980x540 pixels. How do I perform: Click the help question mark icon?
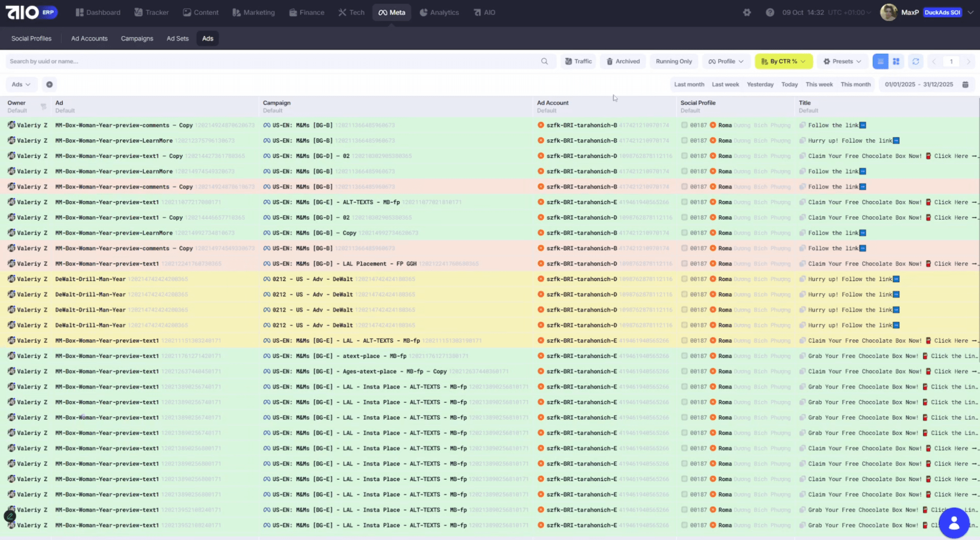coord(770,12)
